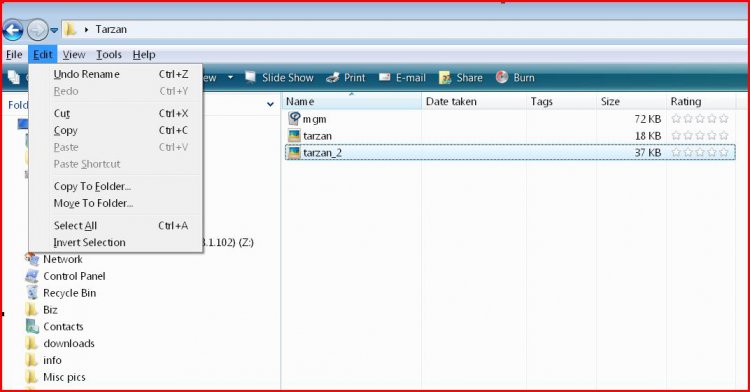Expand the address bar Tarzan arrow
750x392 pixels.
coord(86,30)
